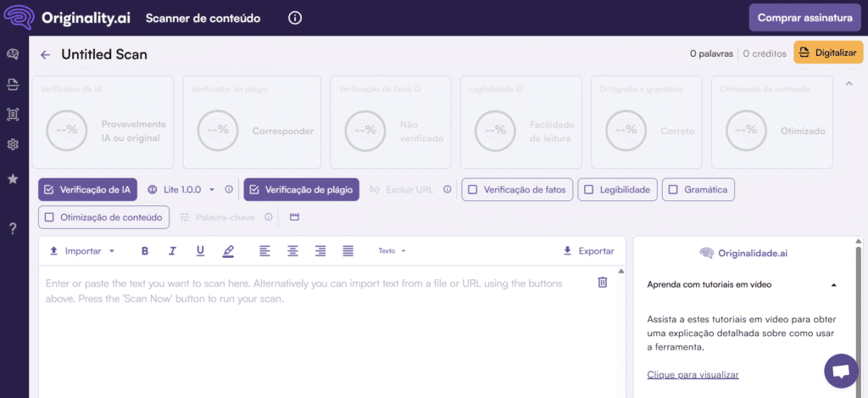
Task: Enable the Verificação de fatos checkbox
Action: click(473, 189)
